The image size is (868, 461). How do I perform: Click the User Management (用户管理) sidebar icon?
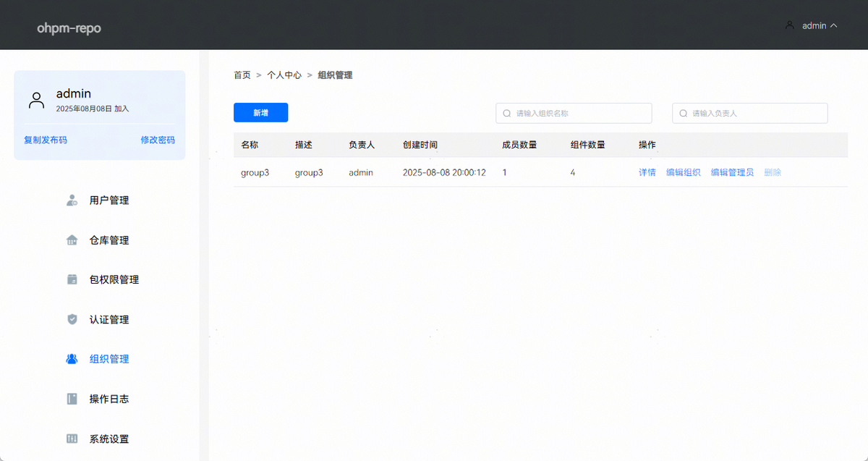coord(72,200)
